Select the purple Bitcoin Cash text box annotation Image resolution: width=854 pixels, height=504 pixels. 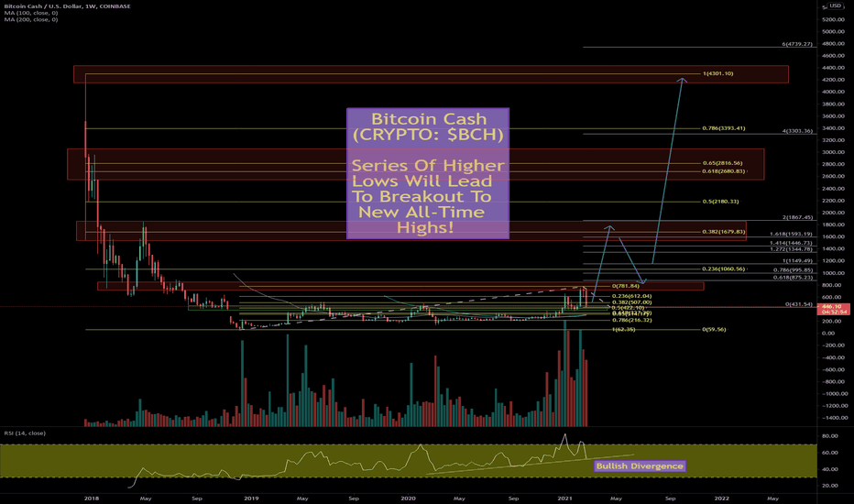(428, 173)
